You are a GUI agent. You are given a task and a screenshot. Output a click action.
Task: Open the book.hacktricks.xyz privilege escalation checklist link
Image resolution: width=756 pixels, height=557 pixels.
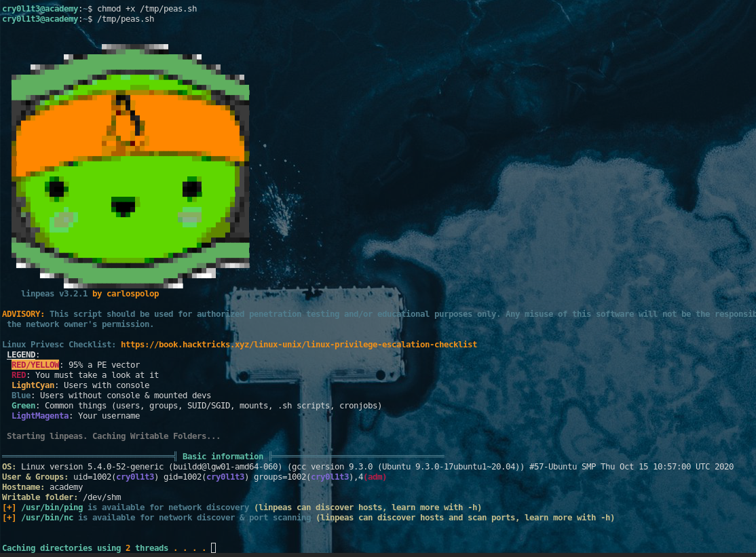tap(299, 345)
